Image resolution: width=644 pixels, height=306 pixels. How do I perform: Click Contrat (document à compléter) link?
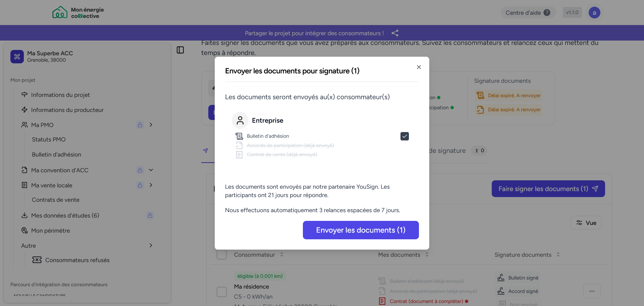(x=426, y=301)
